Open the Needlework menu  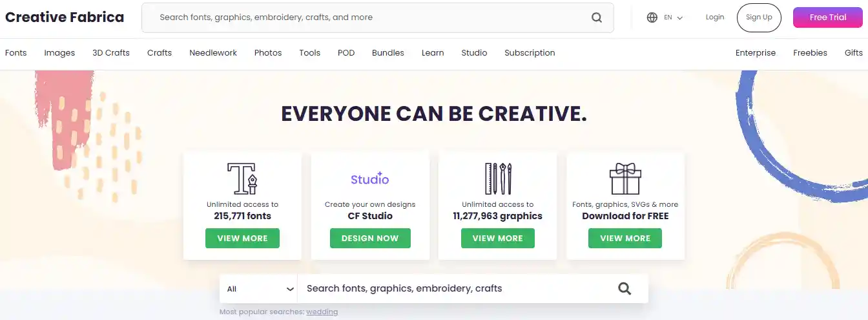coord(213,53)
